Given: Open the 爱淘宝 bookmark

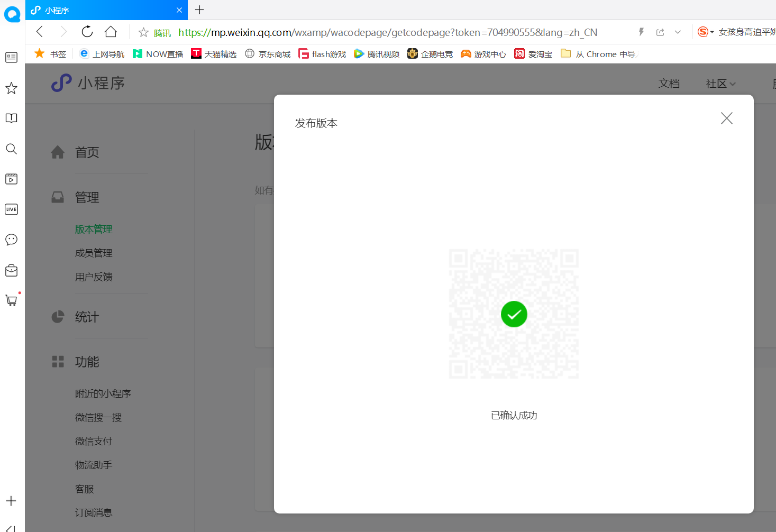Looking at the screenshot, I should point(533,54).
